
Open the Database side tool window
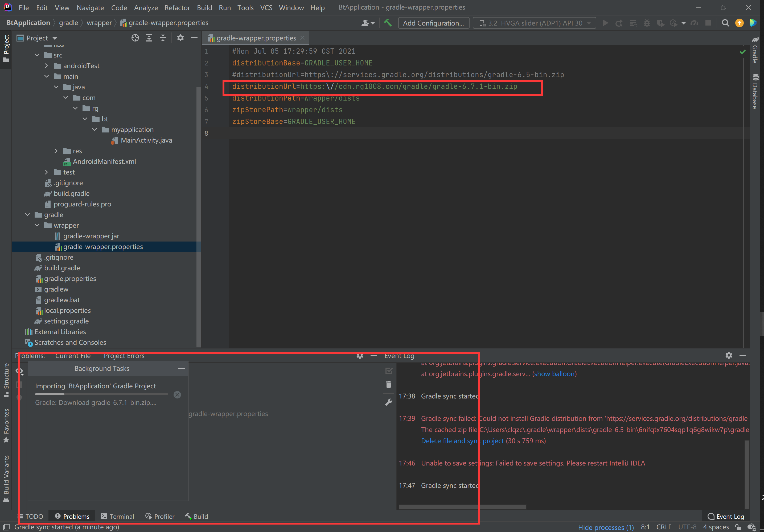click(x=755, y=92)
